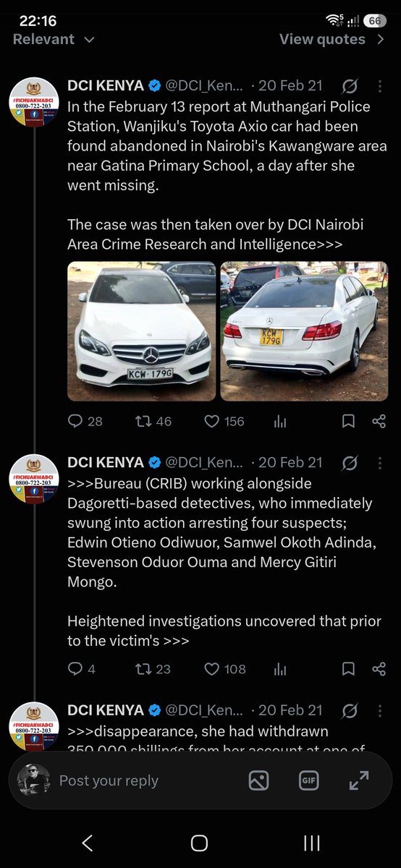Tap the Post your reply field

109,780
